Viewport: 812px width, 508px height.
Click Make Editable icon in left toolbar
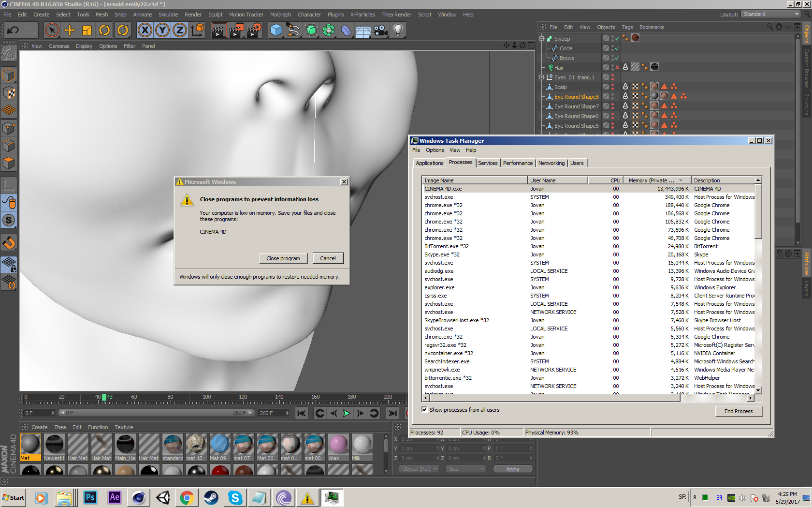[9, 53]
